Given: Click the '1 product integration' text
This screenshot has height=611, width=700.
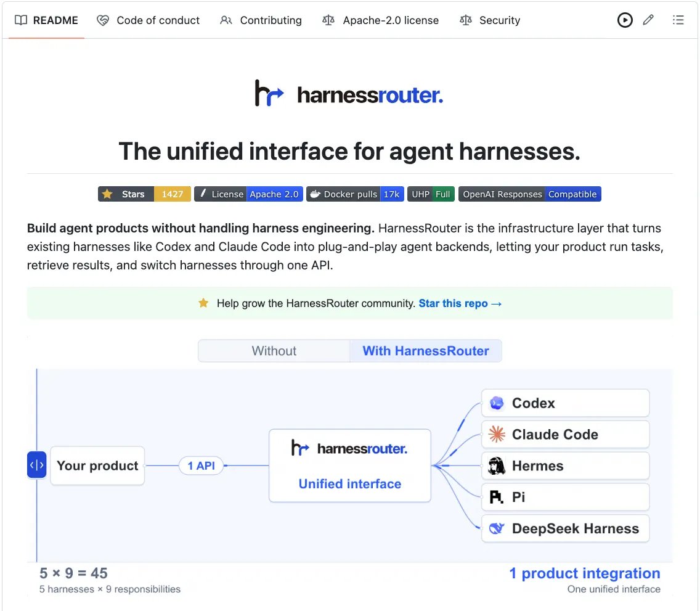Looking at the screenshot, I should 585,573.
